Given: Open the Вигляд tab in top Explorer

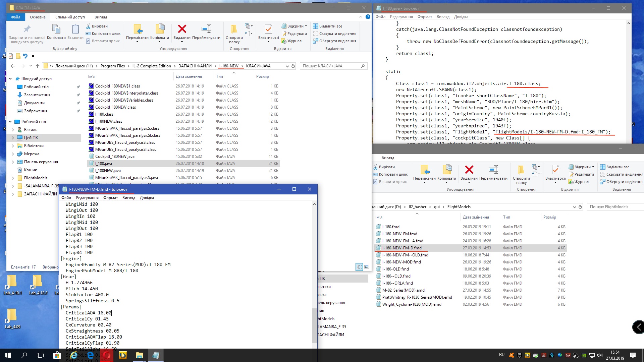Looking at the screenshot, I should [101, 17].
